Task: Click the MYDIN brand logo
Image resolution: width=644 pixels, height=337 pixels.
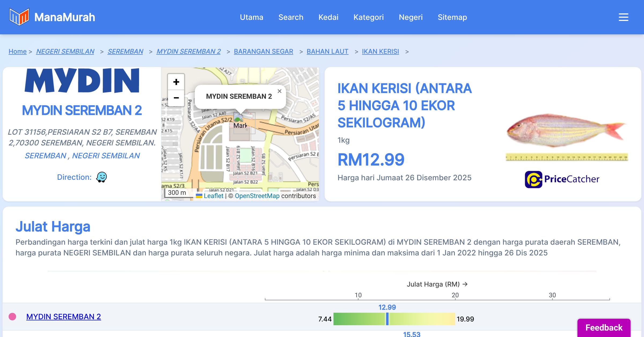Action: pyautogui.click(x=82, y=80)
